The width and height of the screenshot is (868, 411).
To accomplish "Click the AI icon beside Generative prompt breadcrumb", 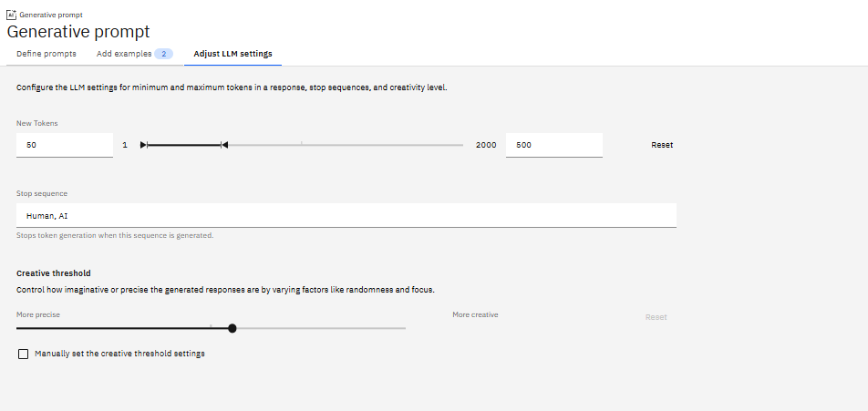I will 11,15.
